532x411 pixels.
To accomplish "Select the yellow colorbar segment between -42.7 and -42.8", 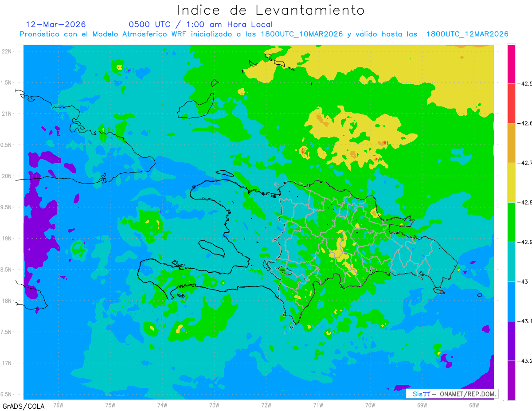I will (x=511, y=182).
